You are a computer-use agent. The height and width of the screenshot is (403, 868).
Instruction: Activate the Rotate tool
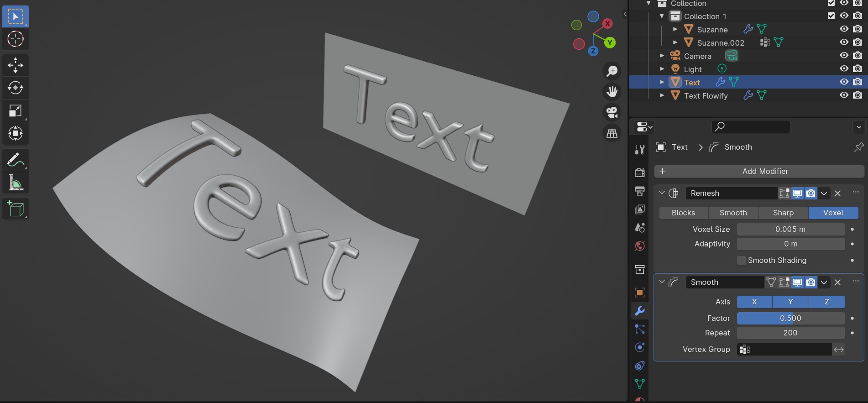pyautogui.click(x=16, y=88)
